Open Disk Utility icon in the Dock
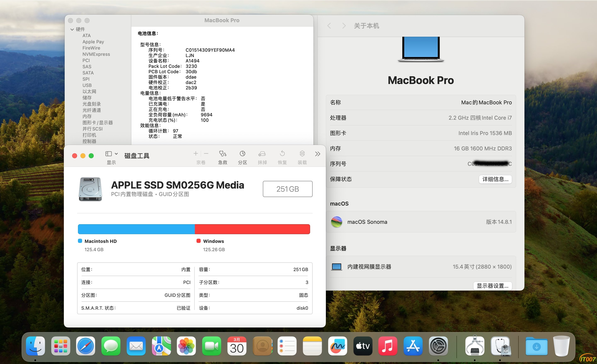 (x=500, y=346)
